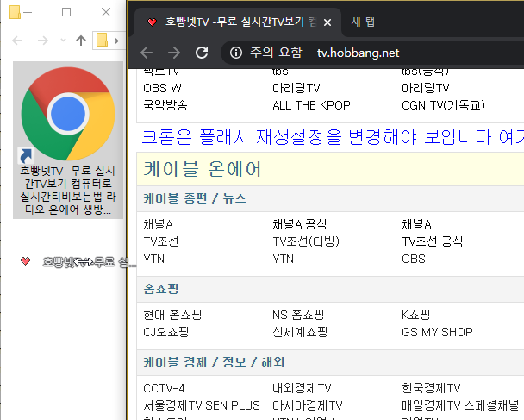The height and width of the screenshot is (420, 524).
Task: Close the Explorer window
Action: [x=106, y=12]
